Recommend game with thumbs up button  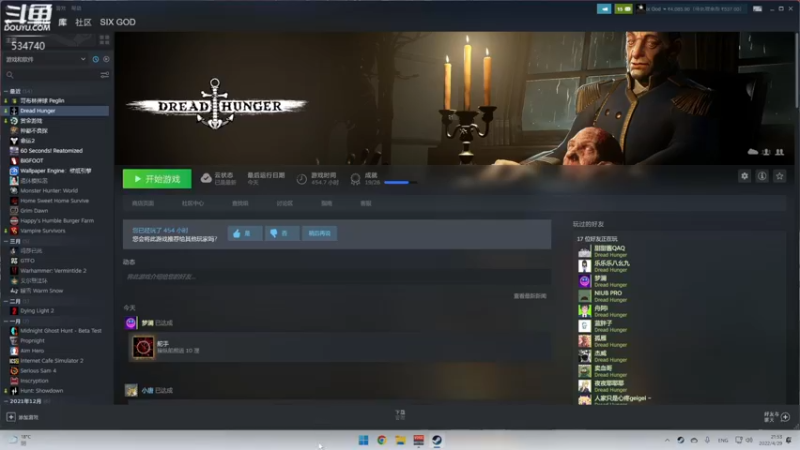pos(245,233)
